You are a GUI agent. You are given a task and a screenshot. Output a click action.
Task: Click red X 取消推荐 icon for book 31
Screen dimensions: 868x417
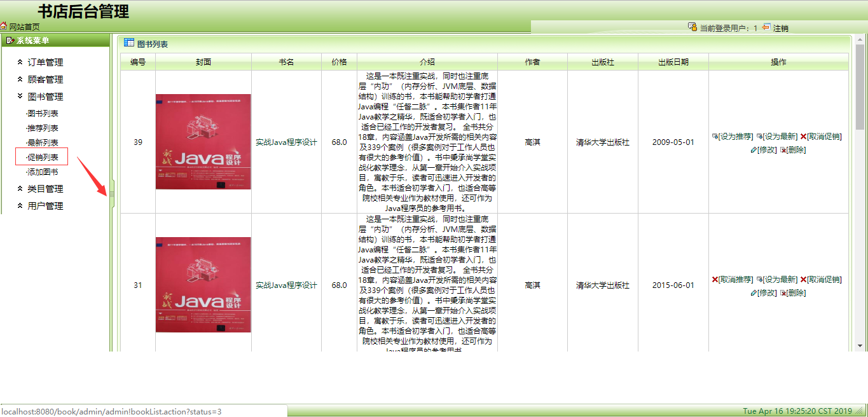pos(715,280)
